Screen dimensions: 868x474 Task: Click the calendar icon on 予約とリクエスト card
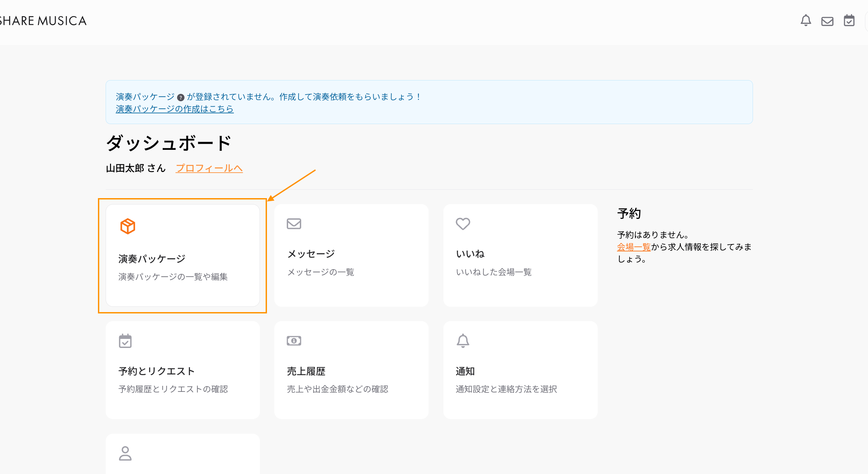point(125,341)
